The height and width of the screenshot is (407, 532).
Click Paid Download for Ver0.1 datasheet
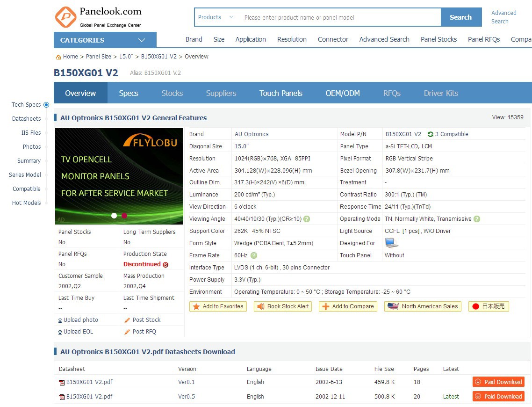click(498, 382)
